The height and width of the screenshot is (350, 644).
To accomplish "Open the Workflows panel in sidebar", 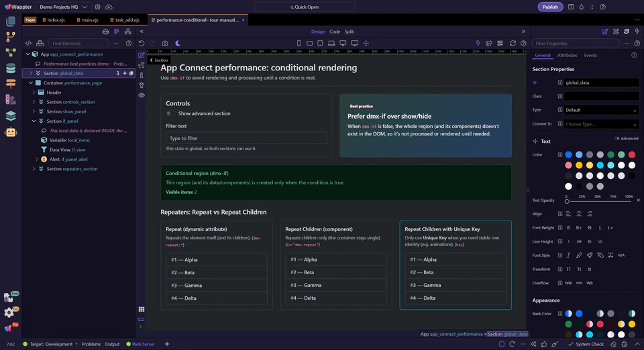I will [11, 52].
